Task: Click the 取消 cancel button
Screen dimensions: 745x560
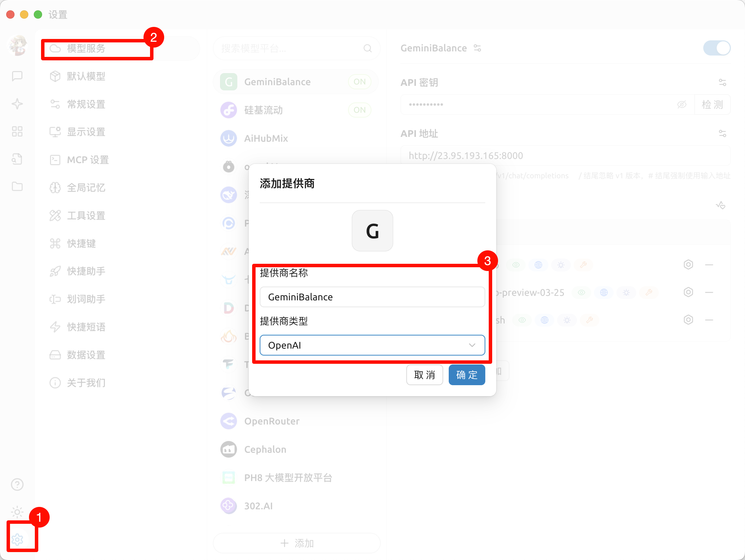Action: [424, 375]
